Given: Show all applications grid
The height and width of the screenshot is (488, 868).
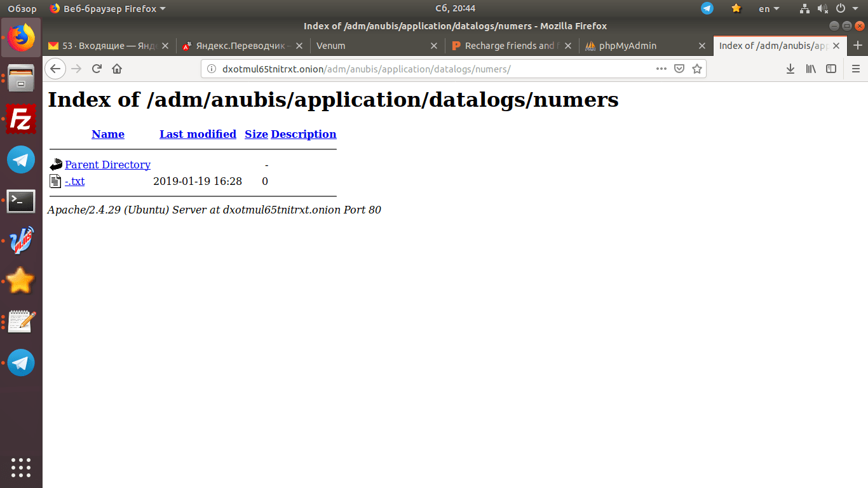Looking at the screenshot, I should 22,467.
